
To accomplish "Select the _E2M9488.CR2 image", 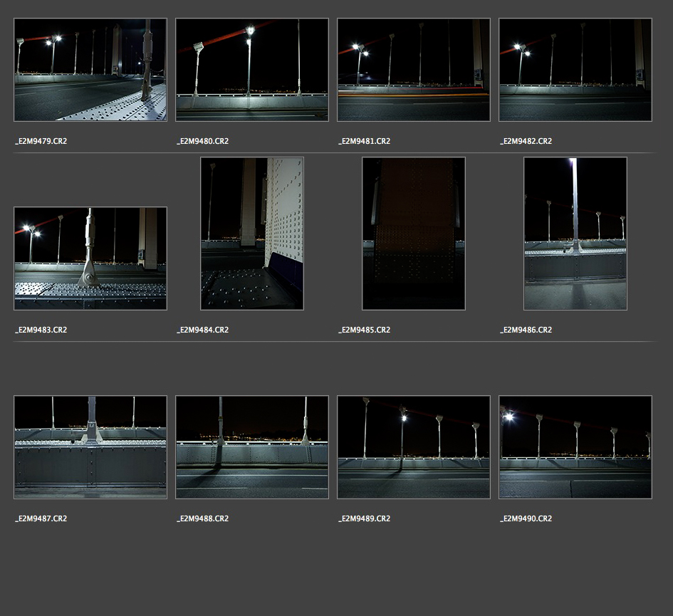I will pyautogui.click(x=252, y=447).
